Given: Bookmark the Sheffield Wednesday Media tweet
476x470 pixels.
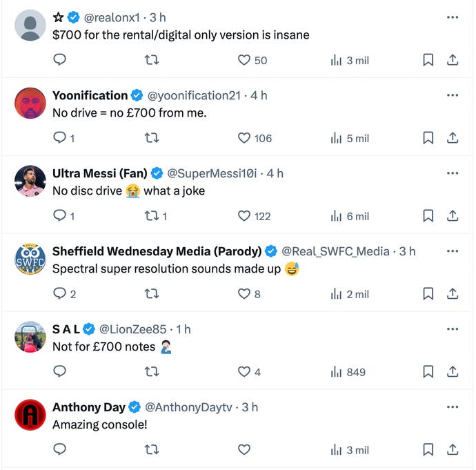Looking at the screenshot, I should click(428, 294).
